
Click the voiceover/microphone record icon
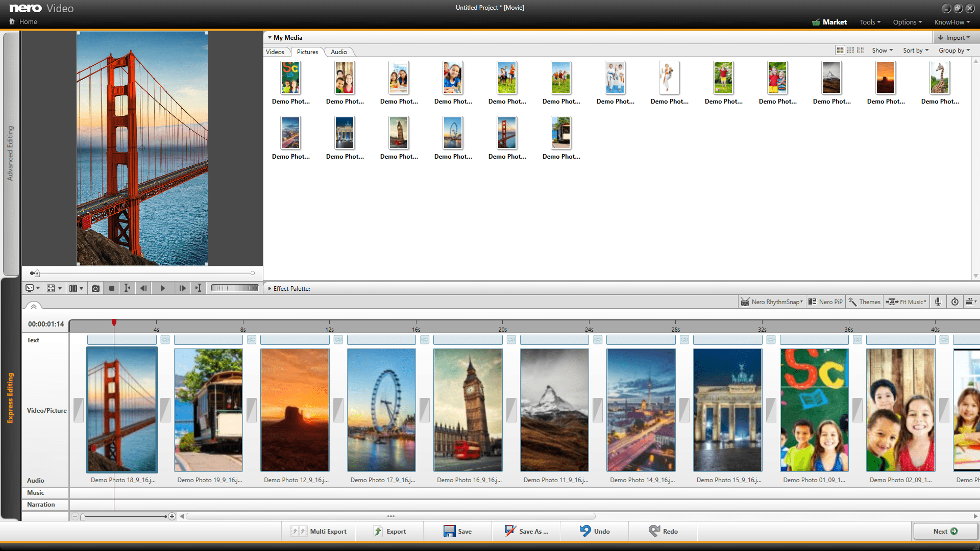click(938, 302)
